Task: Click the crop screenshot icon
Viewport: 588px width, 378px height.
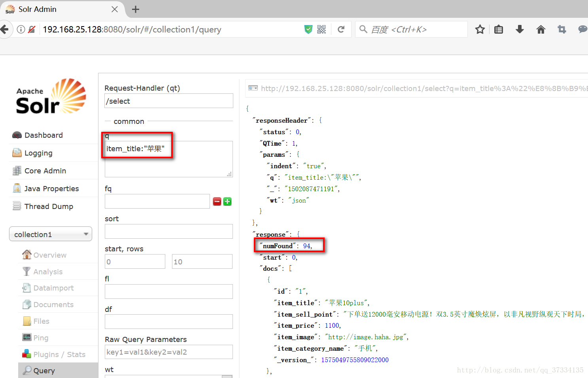Action: pyautogui.click(x=562, y=29)
